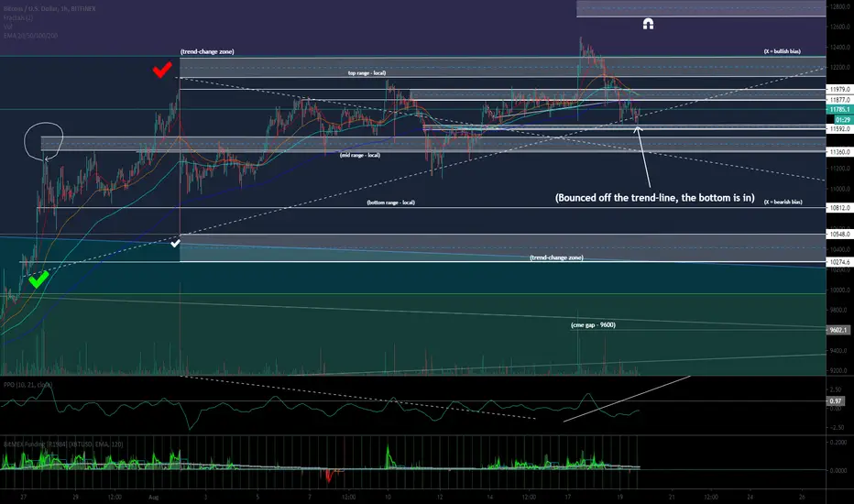The width and height of the screenshot is (854, 504).
Task: Click the '(X = bullish bias)' annotation
Action: pyautogui.click(x=783, y=51)
